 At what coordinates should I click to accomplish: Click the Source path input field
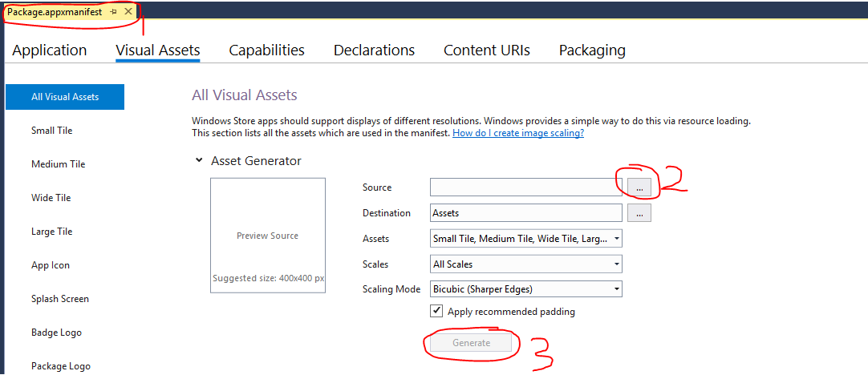pos(525,187)
